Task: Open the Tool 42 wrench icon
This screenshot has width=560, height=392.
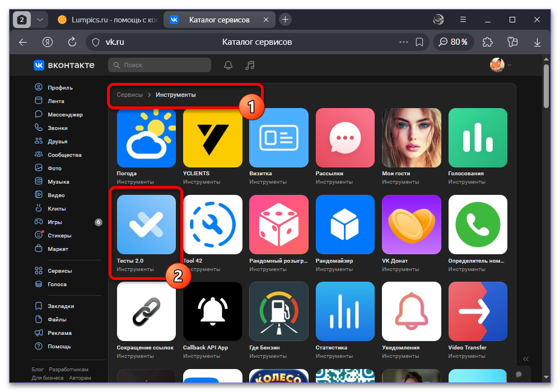Action: [212, 225]
